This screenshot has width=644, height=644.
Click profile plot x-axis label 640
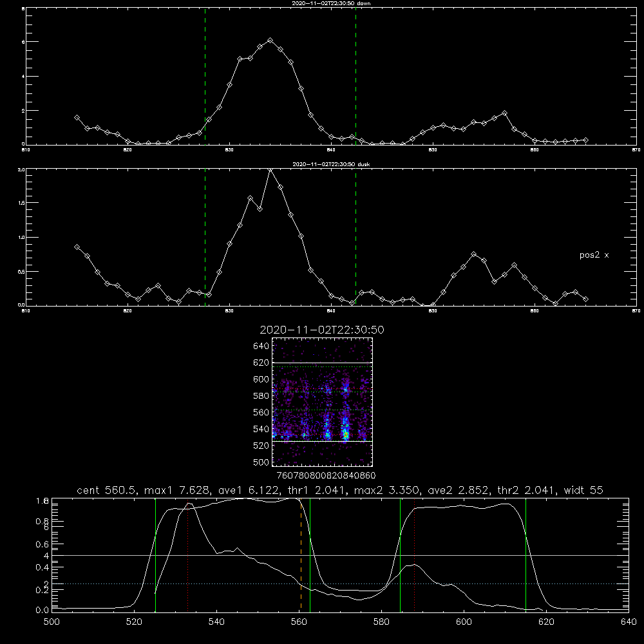click(629, 622)
